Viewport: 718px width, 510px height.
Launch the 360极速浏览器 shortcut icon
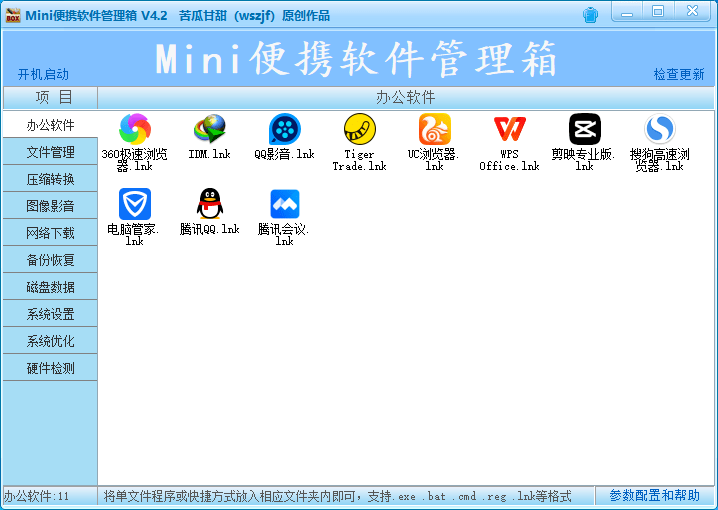point(135,129)
